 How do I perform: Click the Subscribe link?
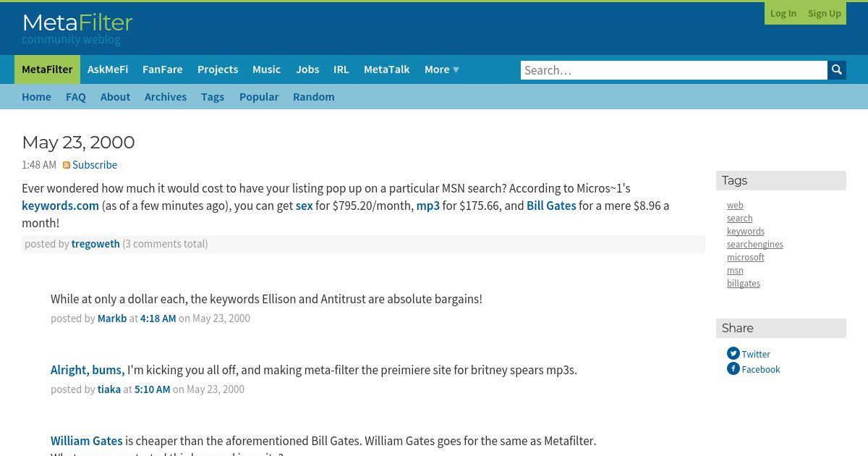click(95, 165)
